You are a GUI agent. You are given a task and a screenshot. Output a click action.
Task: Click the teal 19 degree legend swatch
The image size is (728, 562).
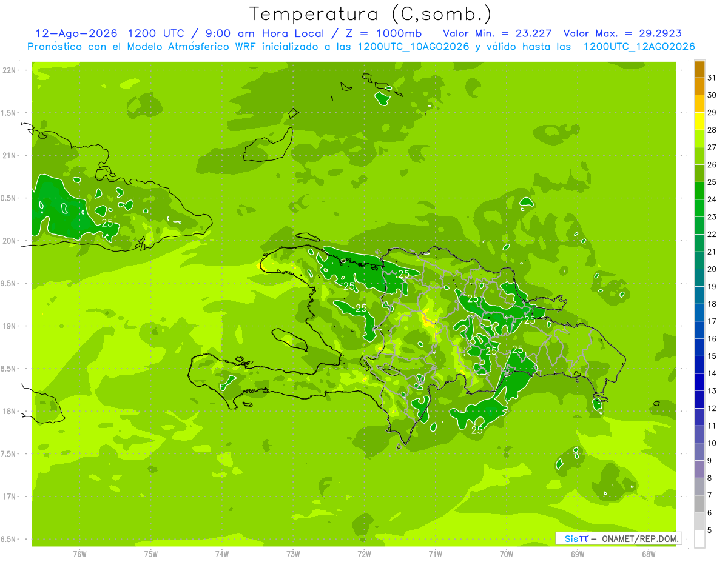click(x=699, y=278)
